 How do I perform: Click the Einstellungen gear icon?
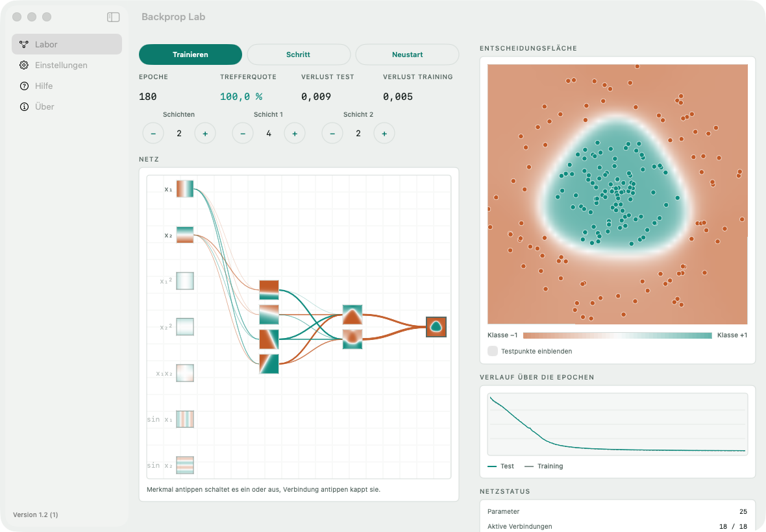click(24, 65)
